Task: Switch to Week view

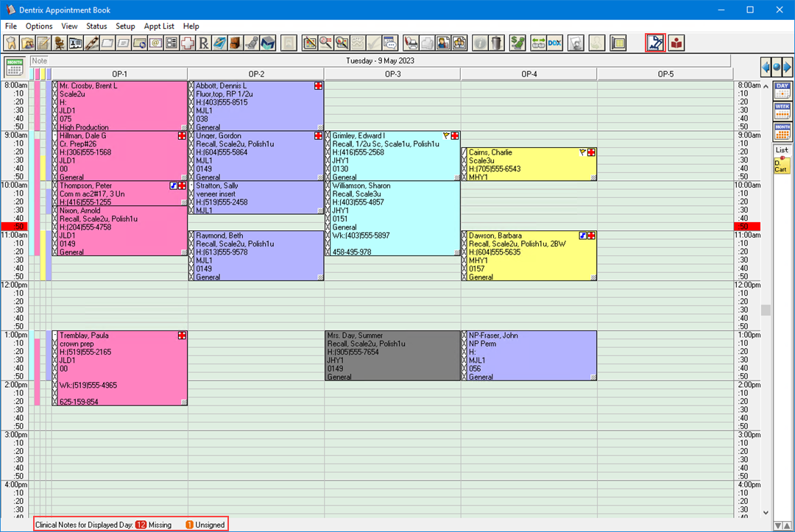Action: [x=781, y=111]
